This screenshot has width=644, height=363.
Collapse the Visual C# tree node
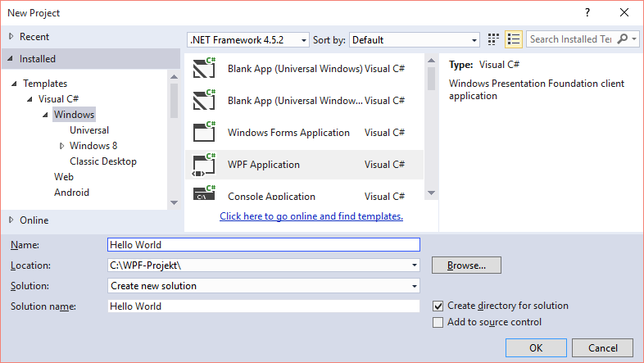[29, 99]
